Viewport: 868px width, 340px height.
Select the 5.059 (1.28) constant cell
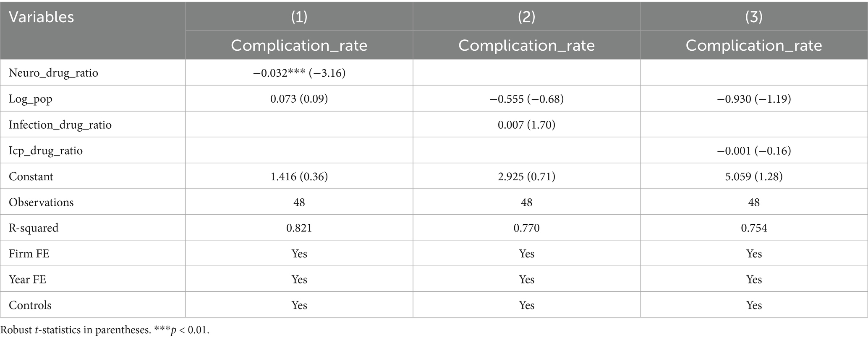coord(754,176)
